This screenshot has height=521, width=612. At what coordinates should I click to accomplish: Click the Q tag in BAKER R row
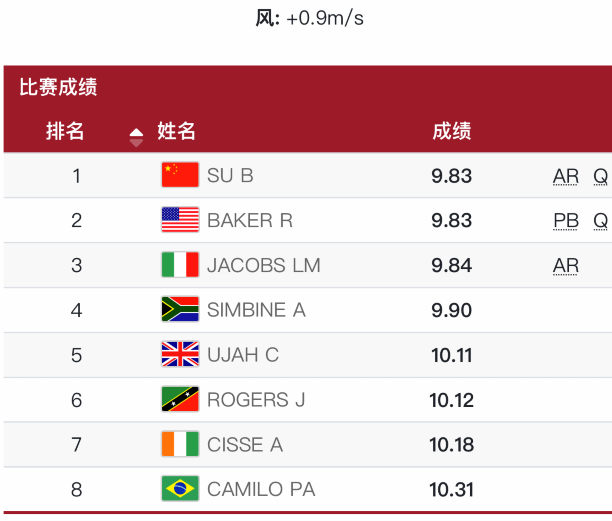600,221
